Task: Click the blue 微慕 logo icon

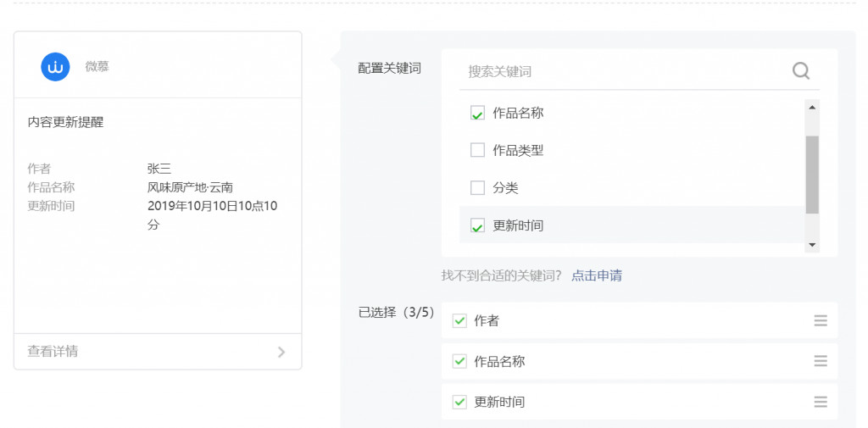Action: (x=55, y=67)
